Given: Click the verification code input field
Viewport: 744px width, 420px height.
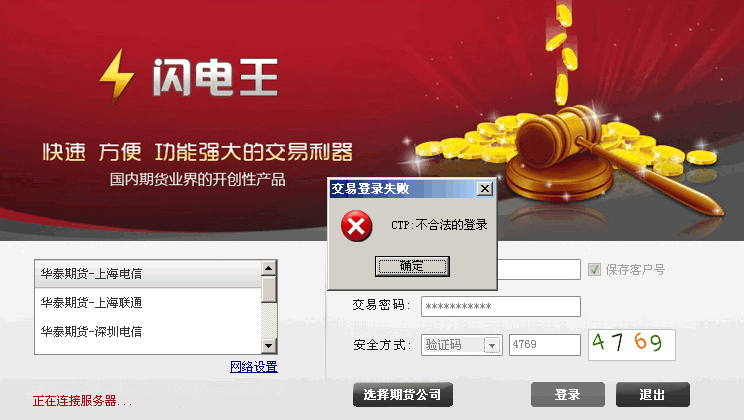Looking at the screenshot, I should (x=545, y=345).
